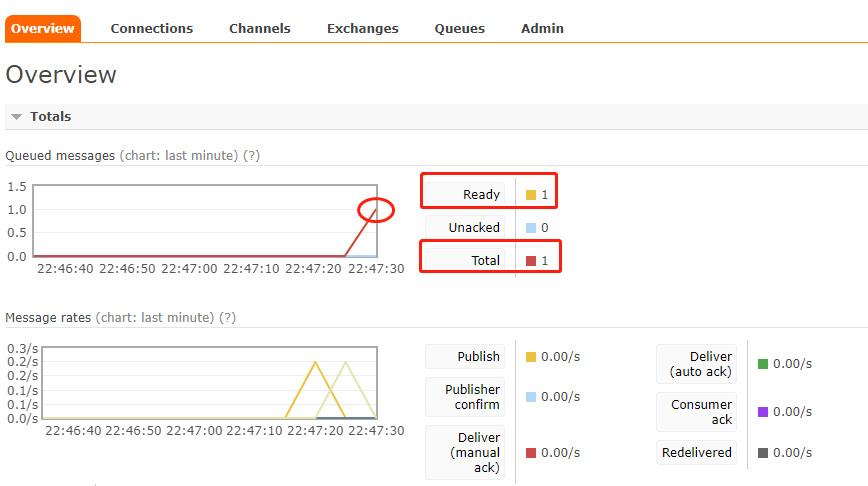Change Queued messages chart range (last minute)
Viewport: 868px width, 486px height.
(x=178, y=156)
